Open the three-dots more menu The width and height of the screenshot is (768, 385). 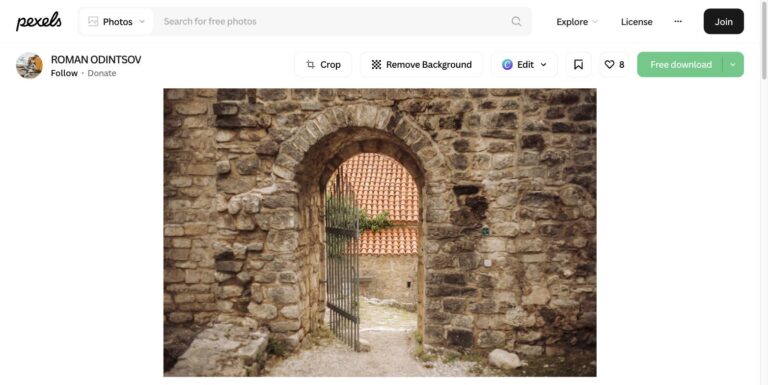coord(678,21)
